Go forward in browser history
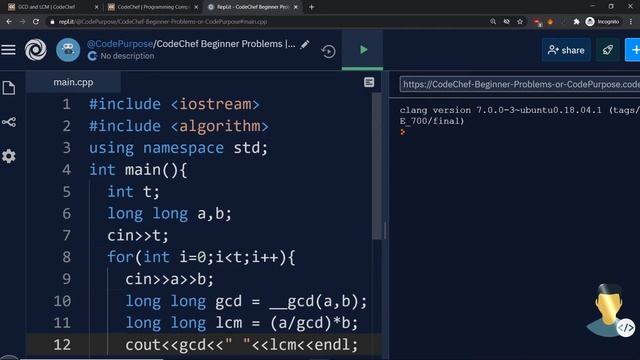The width and height of the screenshot is (640, 360). coord(22,22)
